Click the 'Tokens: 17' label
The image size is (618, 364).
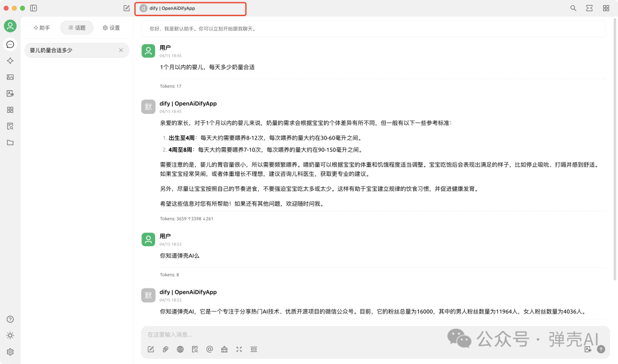pos(171,86)
